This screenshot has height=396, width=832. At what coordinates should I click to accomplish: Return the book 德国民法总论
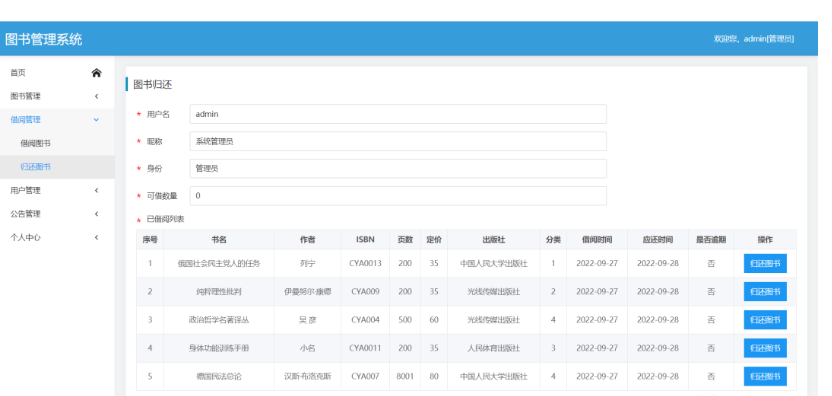pos(765,376)
